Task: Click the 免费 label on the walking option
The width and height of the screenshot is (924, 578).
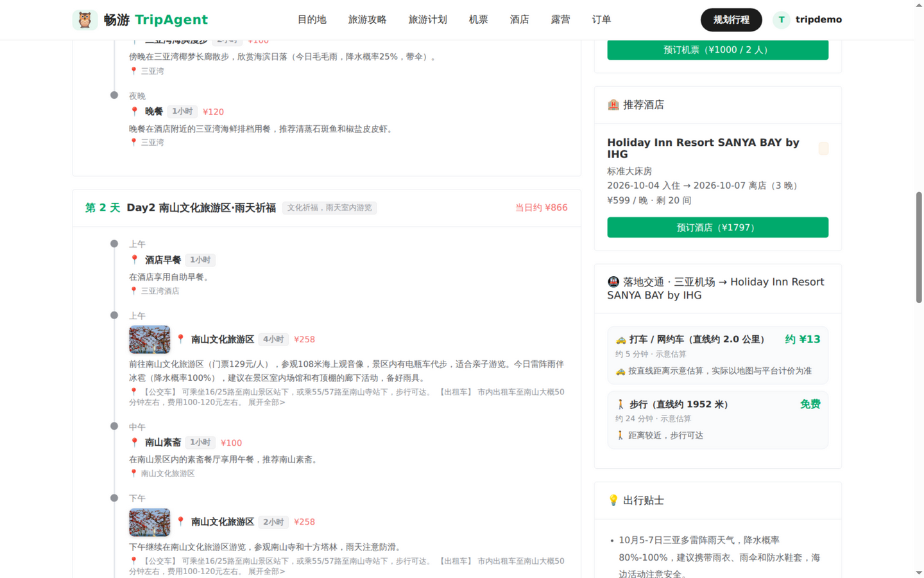Action: 810,405
